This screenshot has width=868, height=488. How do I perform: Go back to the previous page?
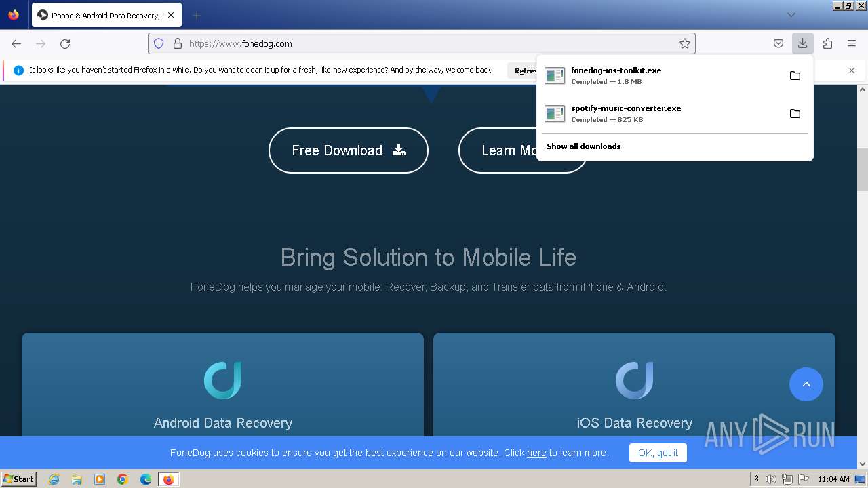click(x=16, y=43)
